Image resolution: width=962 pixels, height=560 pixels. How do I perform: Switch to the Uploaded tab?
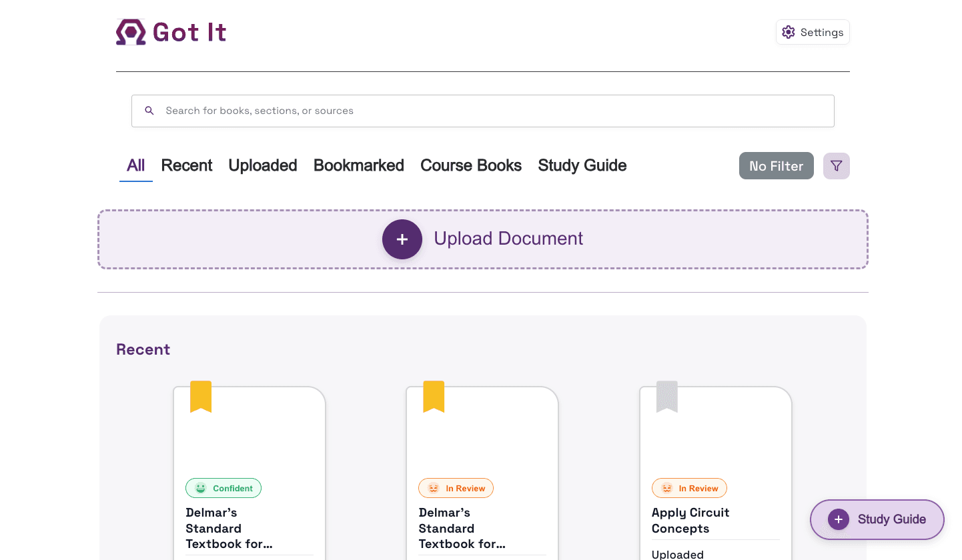(x=262, y=165)
